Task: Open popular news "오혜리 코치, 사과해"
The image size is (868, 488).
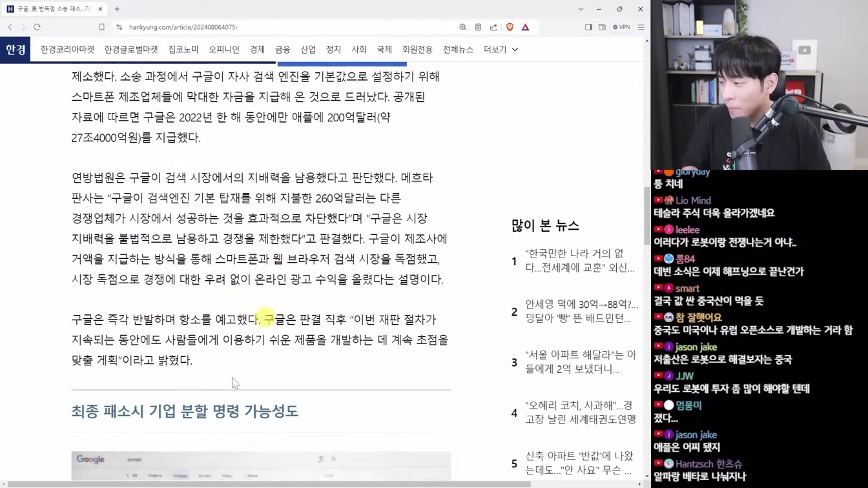Action: click(581, 412)
